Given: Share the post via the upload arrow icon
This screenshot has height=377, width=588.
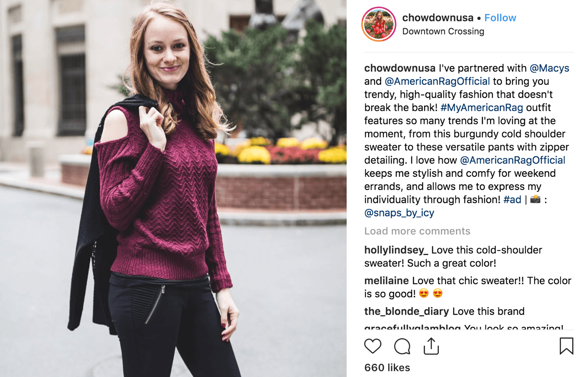Looking at the screenshot, I should click(431, 346).
